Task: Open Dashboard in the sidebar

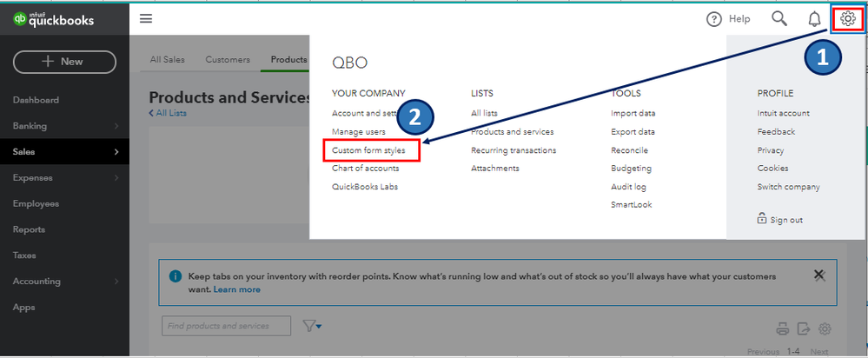Action: [36, 100]
